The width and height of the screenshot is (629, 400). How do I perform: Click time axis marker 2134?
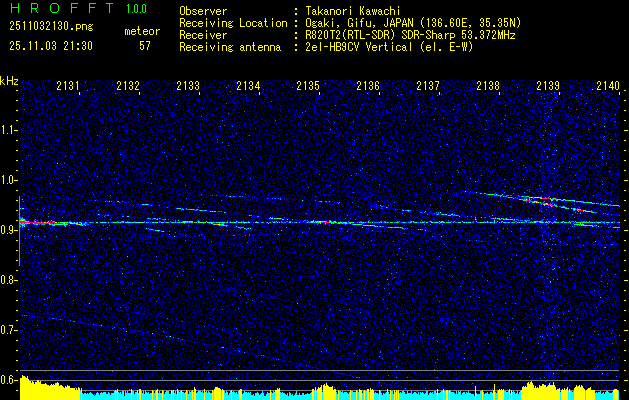point(248,85)
